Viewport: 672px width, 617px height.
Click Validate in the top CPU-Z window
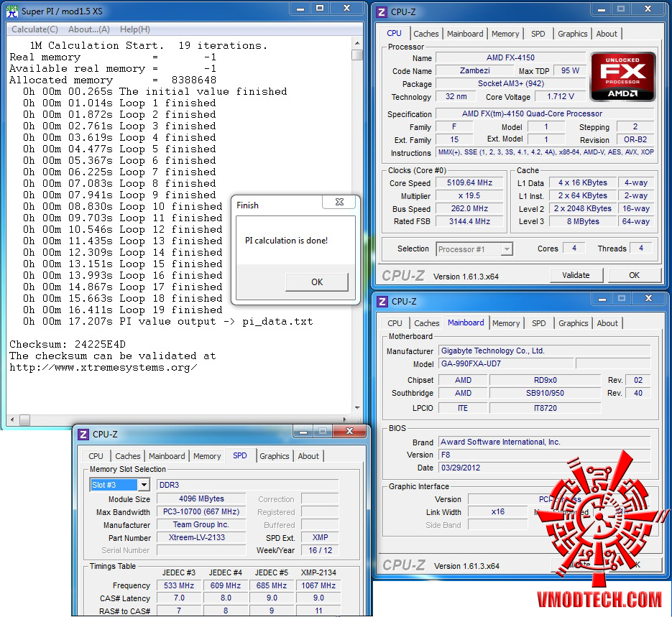[x=576, y=275]
